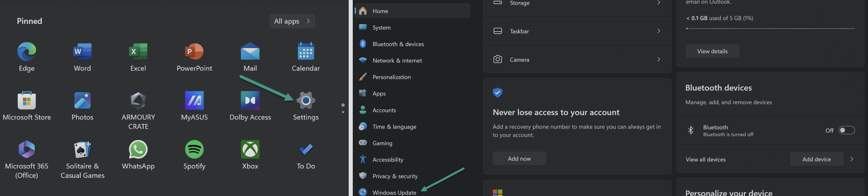Screen dimensions: 868x196
Task: Click the Storage icon in Settings
Action: pos(497,3)
